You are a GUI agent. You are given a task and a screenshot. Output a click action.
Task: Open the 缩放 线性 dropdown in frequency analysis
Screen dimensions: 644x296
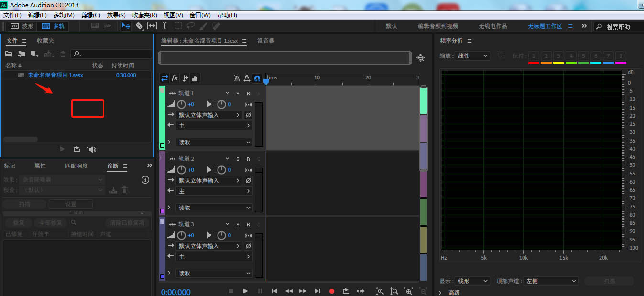coord(472,56)
